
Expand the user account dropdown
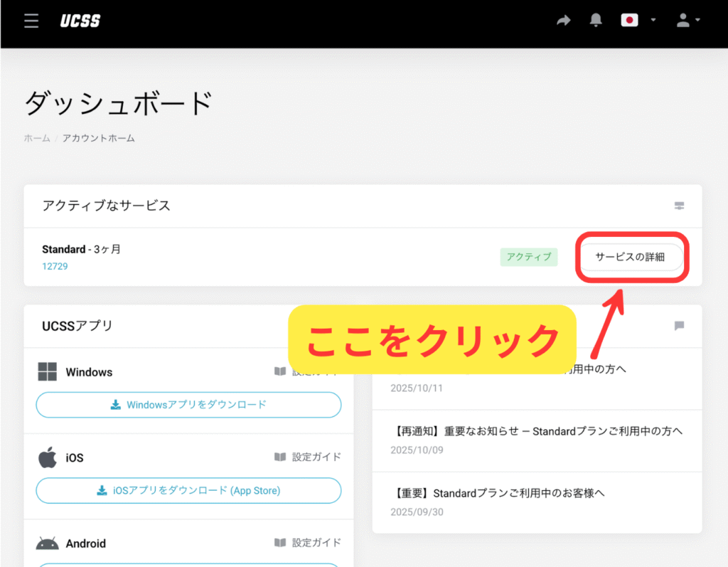click(x=687, y=21)
